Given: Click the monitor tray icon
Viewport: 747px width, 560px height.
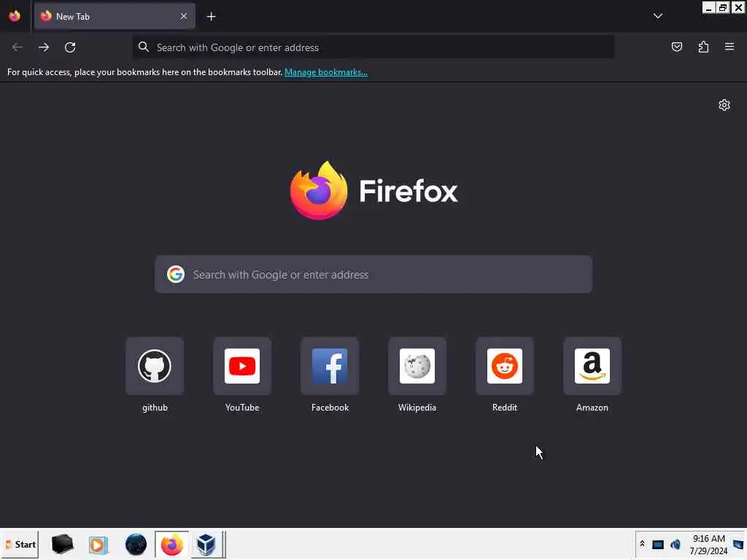Looking at the screenshot, I should click(658, 544).
